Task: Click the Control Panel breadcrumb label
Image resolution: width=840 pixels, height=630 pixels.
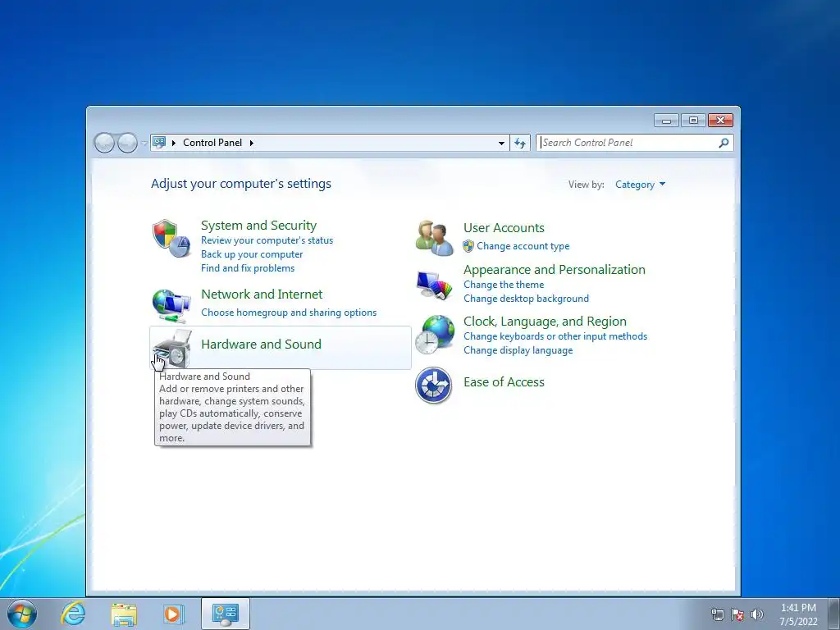Action: pos(212,143)
